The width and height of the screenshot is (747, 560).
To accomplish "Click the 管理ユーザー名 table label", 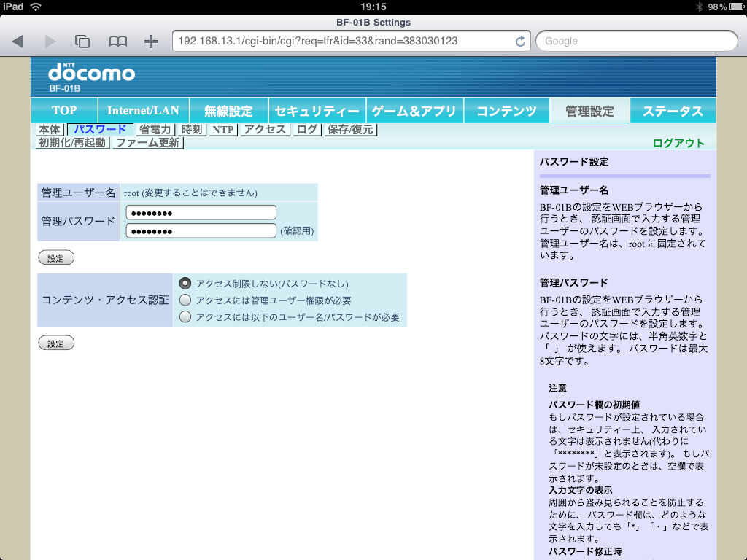I will 79,192.
